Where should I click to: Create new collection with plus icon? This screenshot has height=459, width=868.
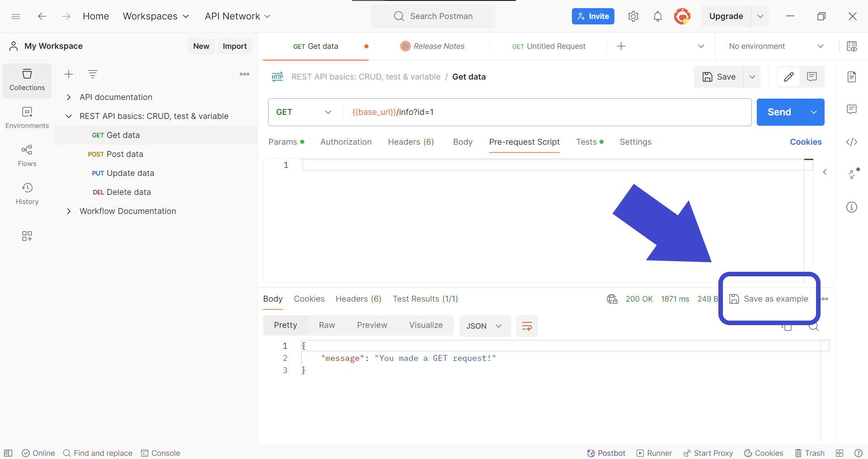[69, 74]
